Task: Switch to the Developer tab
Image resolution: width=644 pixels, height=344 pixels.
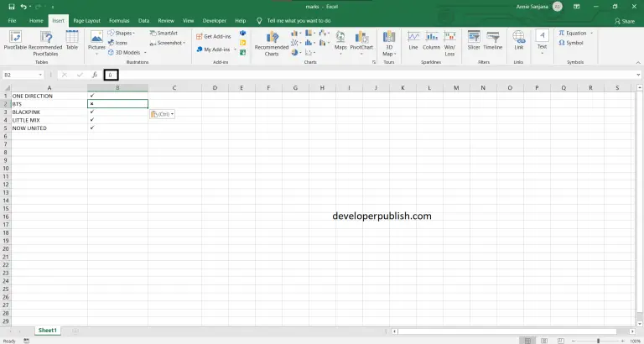Action: point(214,19)
